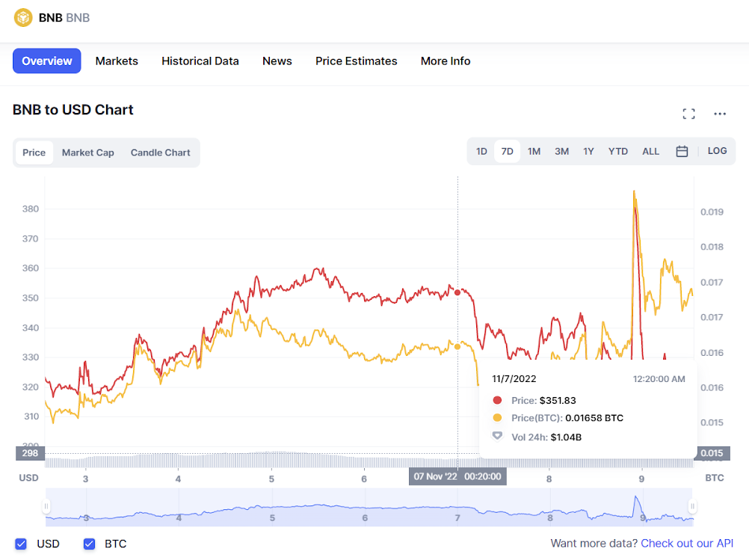Screen dimensions: 749x560
Task: Select the Market Cap chart mode
Action: coord(88,153)
